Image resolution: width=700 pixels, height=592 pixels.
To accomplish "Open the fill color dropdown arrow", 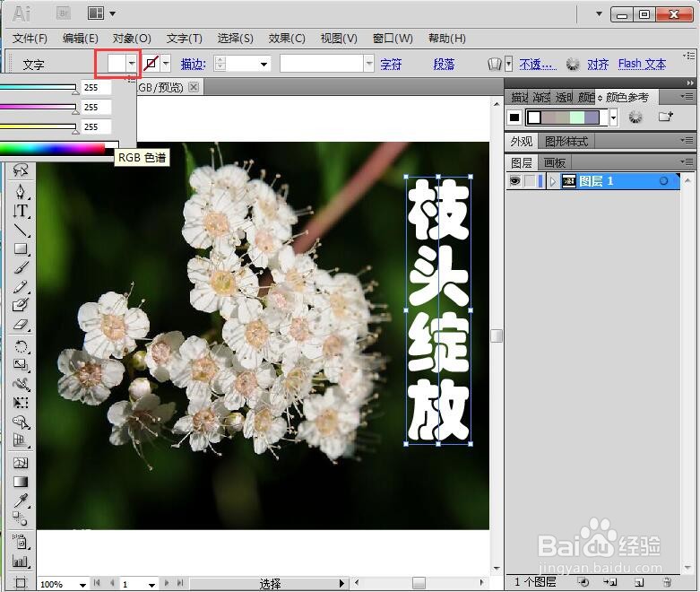I will click(x=132, y=64).
